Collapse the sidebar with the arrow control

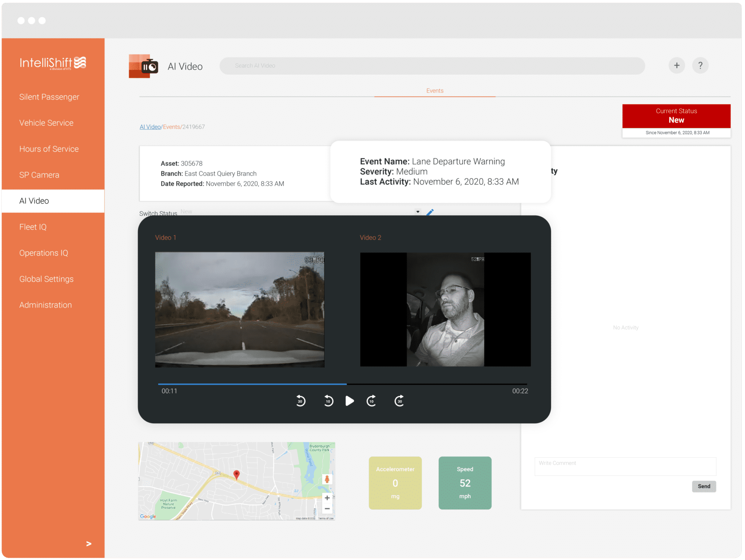click(88, 544)
